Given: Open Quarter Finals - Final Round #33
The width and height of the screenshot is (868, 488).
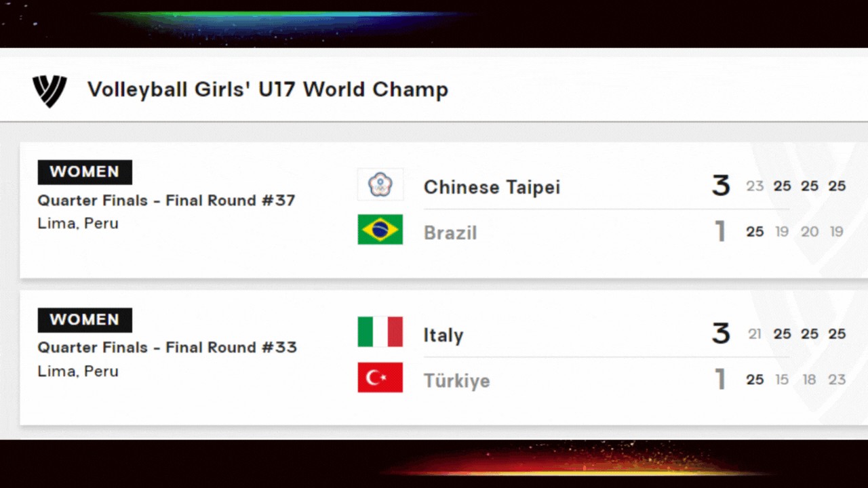Looking at the screenshot, I should pos(167,348).
